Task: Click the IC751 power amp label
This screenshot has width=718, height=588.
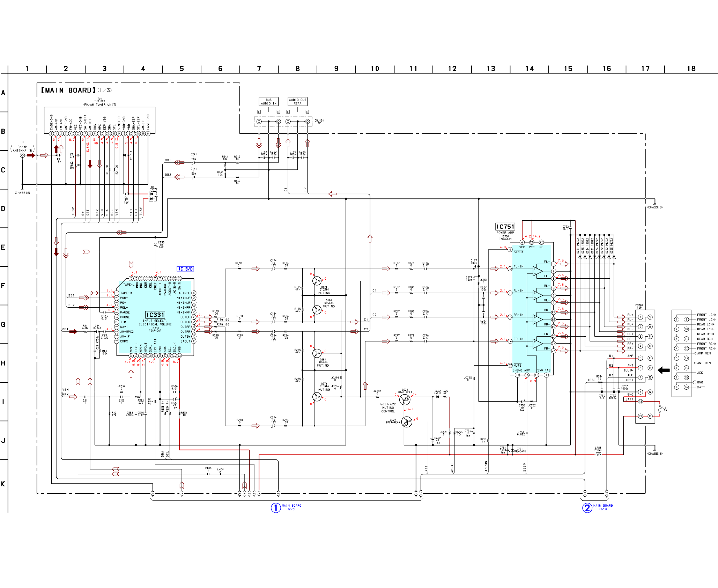Action: (505, 227)
